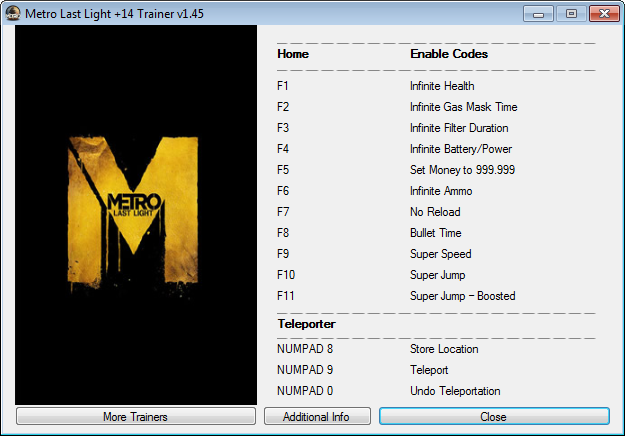
Task: Click the Metro Last Light cover image
Action: coord(136,215)
